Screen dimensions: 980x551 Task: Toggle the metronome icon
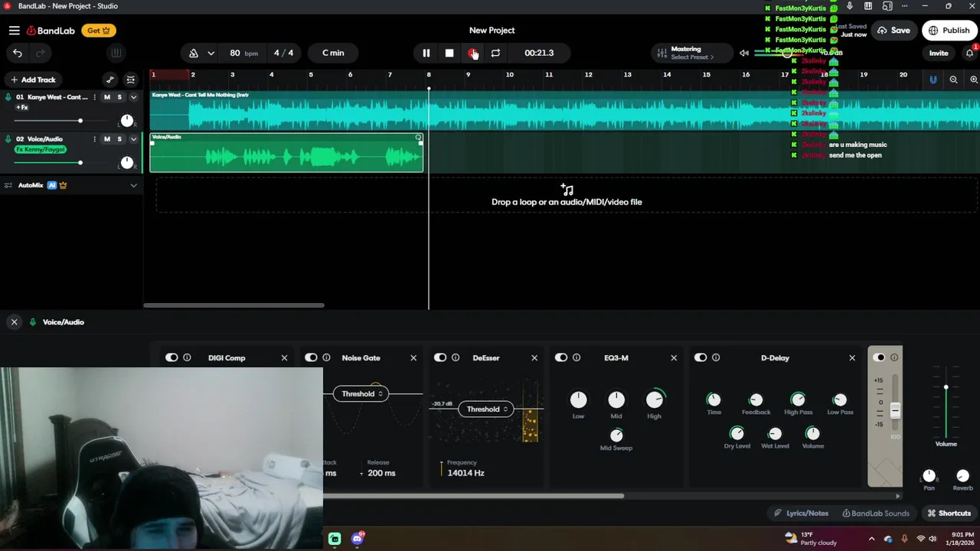(194, 53)
